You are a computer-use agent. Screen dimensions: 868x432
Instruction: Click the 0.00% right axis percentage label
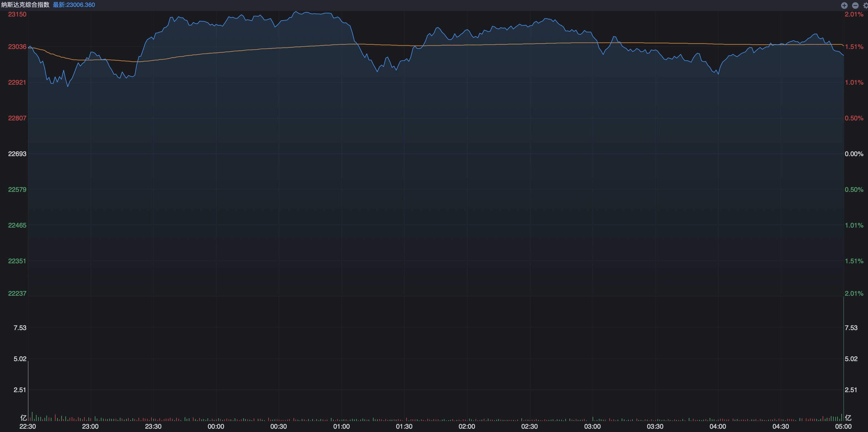click(854, 154)
